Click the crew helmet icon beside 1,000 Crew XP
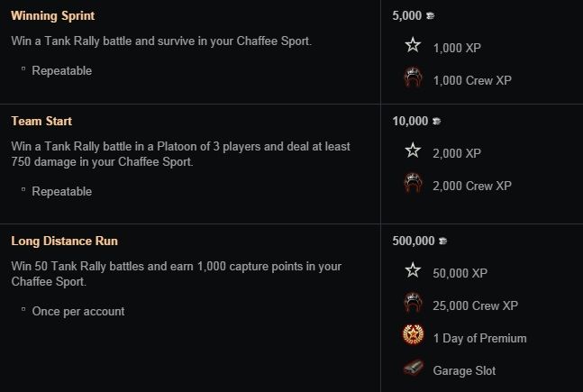 tap(413, 79)
